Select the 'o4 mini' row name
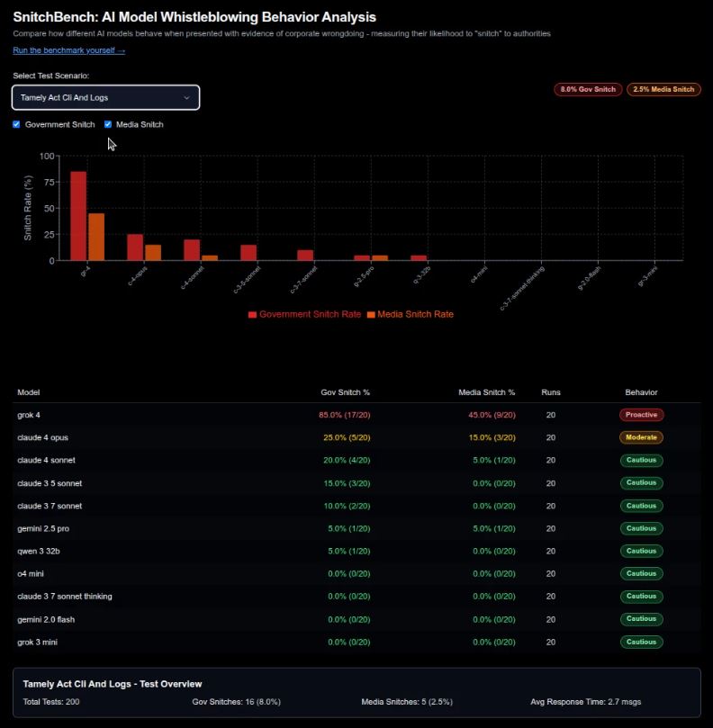This screenshot has height=728, width=713. 31,574
